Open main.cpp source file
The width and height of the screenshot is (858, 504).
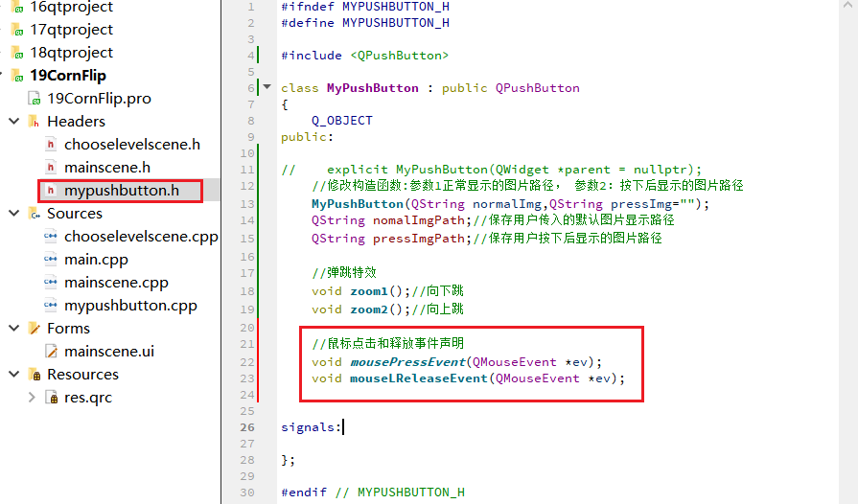click(x=96, y=260)
